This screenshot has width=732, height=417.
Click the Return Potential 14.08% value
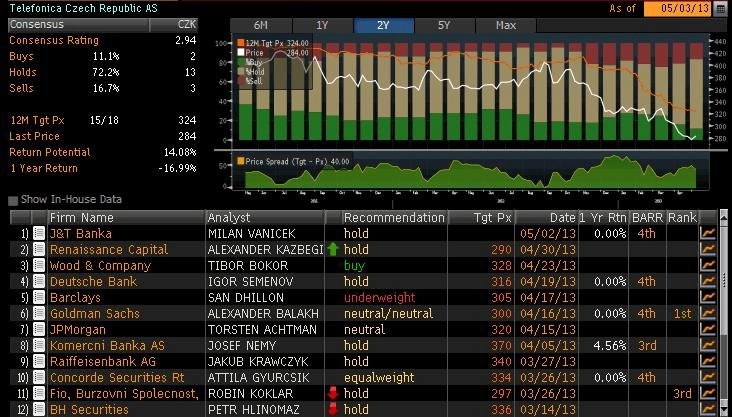tap(179, 152)
